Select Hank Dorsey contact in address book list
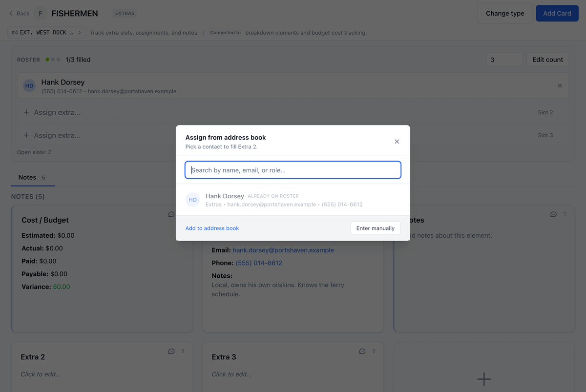The image size is (586, 392). [x=293, y=200]
